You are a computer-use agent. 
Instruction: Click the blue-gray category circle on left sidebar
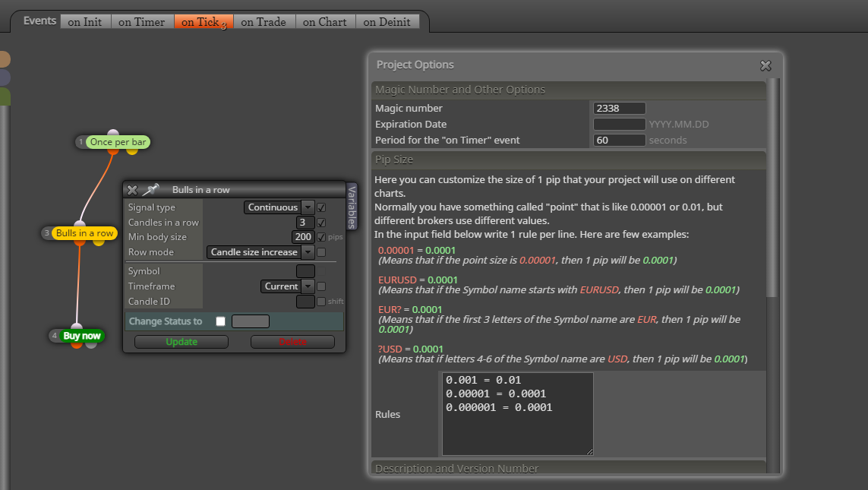4,77
